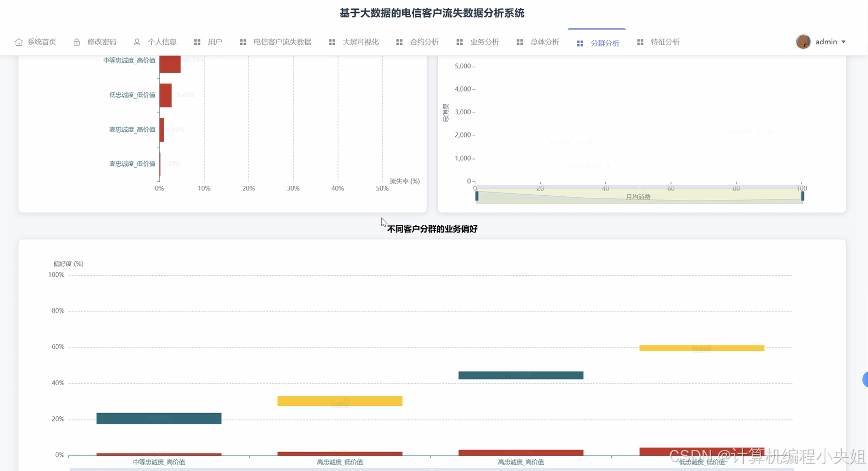
Task: Click x-axis label 中等忠诚度_高价值 in preference chart
Action: [159, 462]
